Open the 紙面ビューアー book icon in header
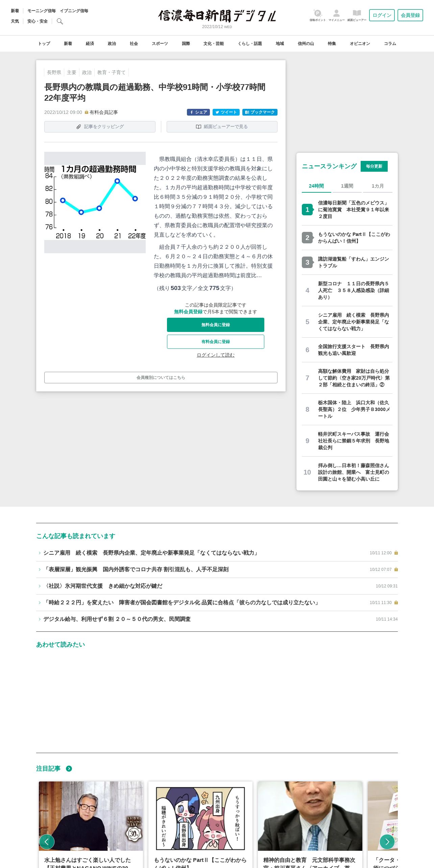The image size is (434, 868). [x=357, y=15]
